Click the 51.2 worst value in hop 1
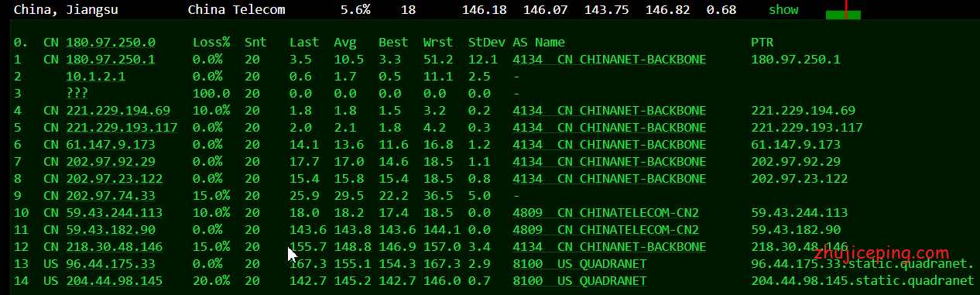This screenshot has width=980, height=295. [438, 60]
